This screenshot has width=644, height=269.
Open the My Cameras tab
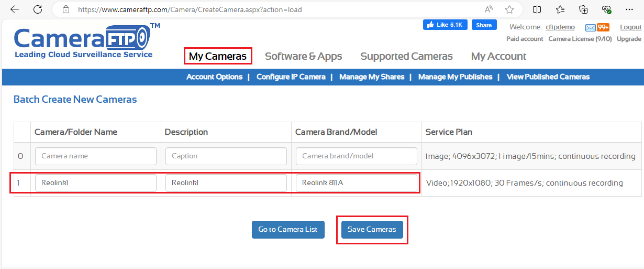coord(218,56)
